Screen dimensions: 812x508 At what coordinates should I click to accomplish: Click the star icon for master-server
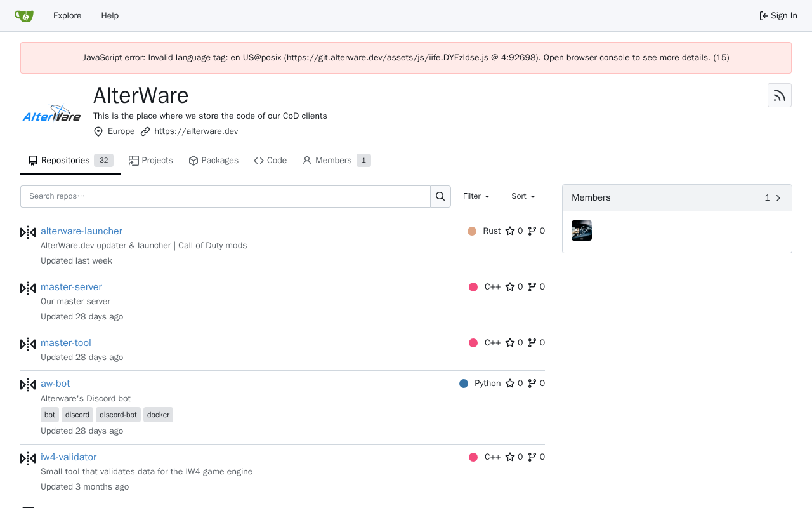coord(510,287)
